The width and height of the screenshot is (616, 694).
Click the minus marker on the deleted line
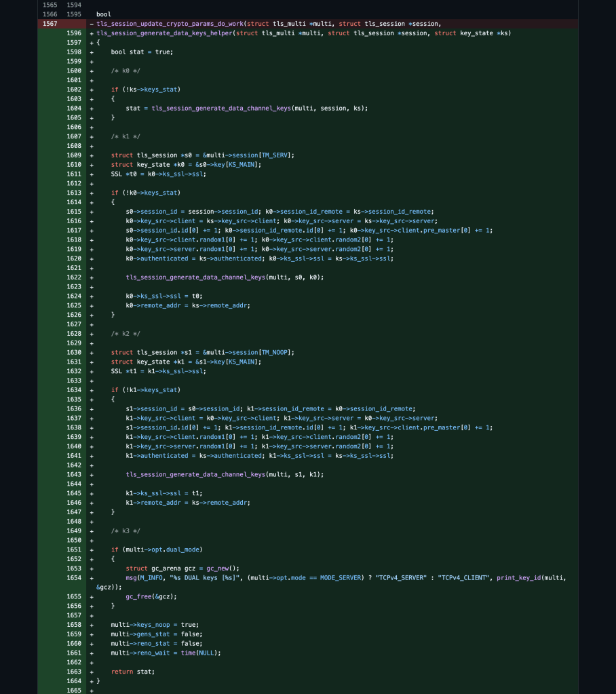92,24
